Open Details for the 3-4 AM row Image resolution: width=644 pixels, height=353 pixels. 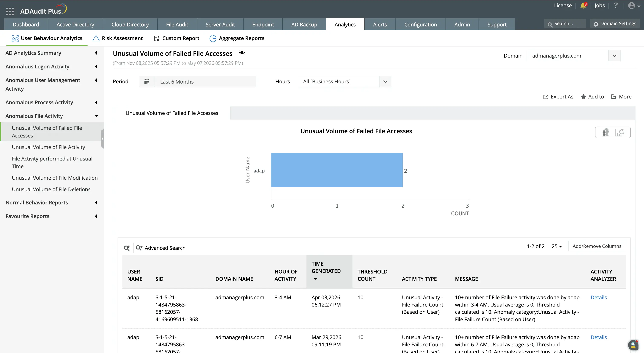click(x=598, y=297)
